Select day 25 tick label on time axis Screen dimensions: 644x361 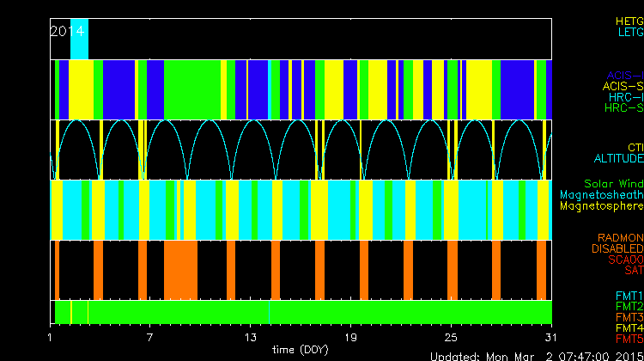pyautogui.click(x=451, y=336)
